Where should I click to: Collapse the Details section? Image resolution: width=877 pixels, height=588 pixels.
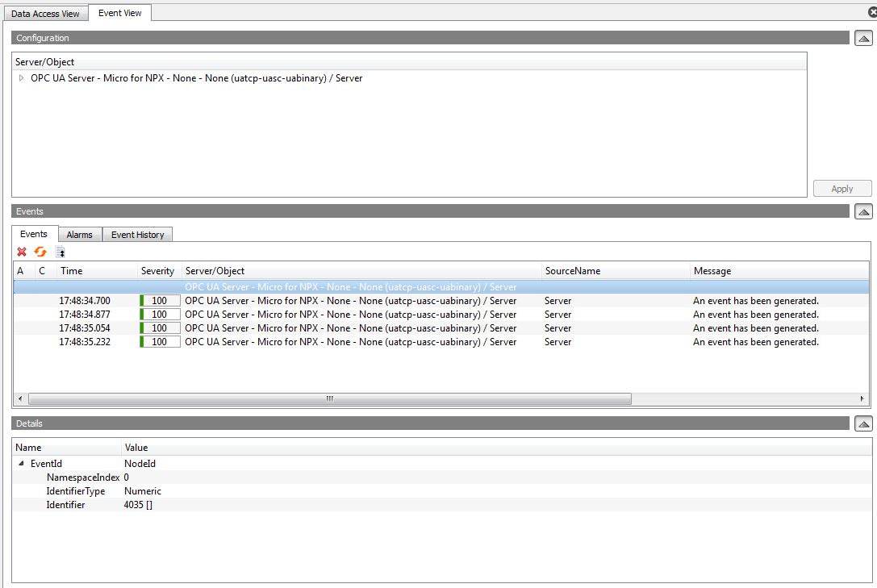(863, 423)
